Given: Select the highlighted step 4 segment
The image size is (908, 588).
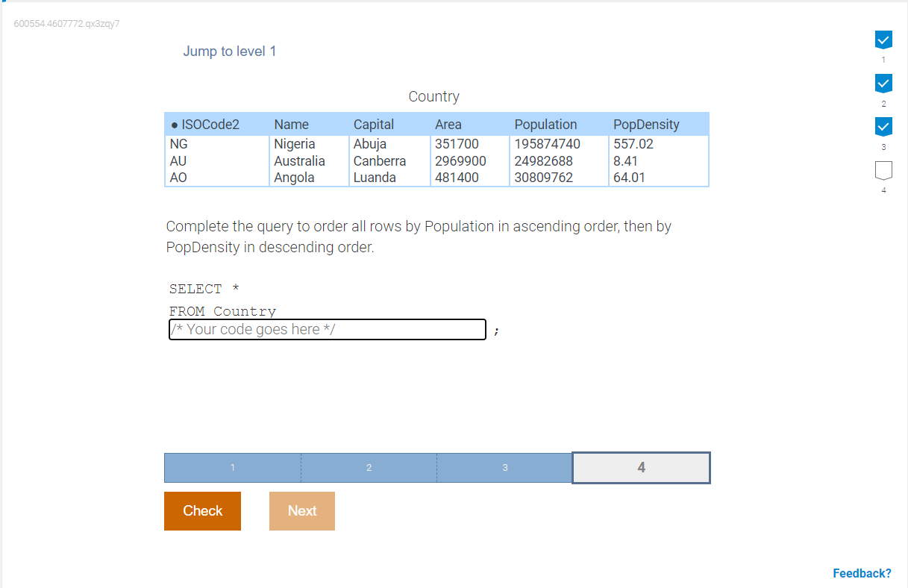Looking at the screenshot, I should pyautogui.click(x=641, y=468).
